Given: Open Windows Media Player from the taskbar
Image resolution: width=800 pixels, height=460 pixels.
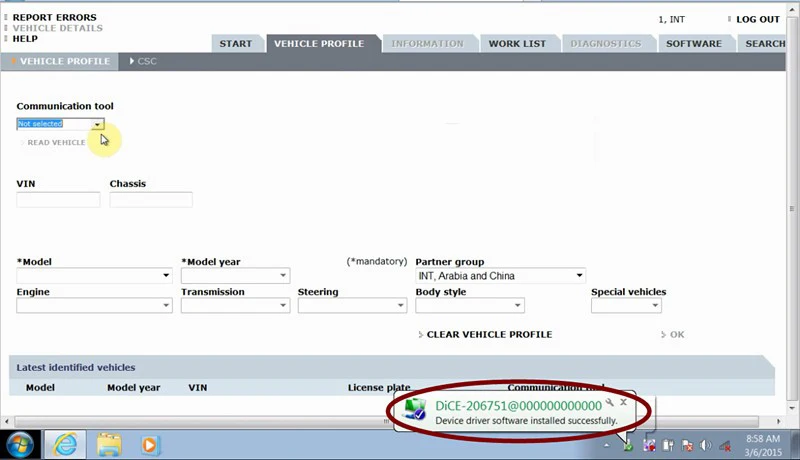Looking at the screenshot, I should tap(151, 445).
